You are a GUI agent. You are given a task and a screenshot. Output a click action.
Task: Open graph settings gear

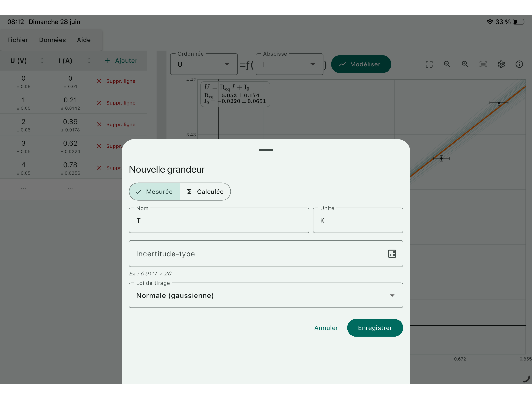coord(501,64)
